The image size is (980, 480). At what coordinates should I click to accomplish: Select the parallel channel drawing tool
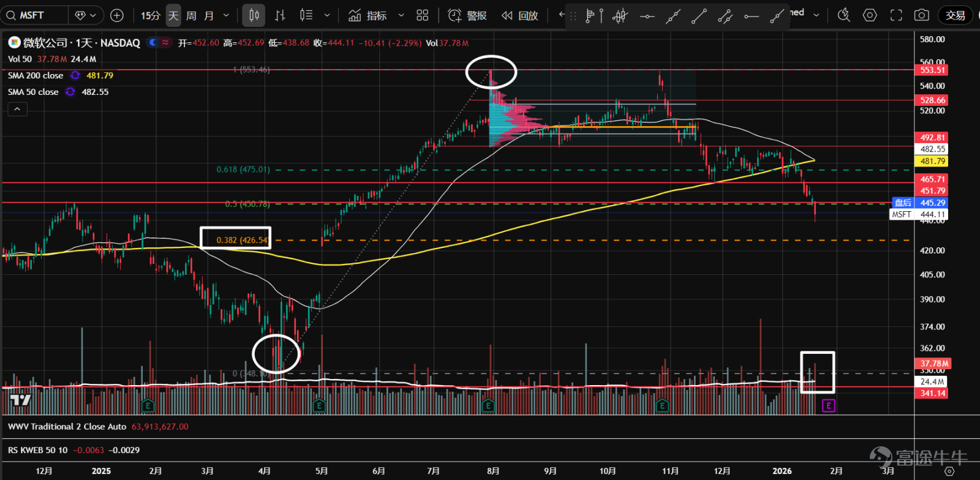[x=725, y=17]
